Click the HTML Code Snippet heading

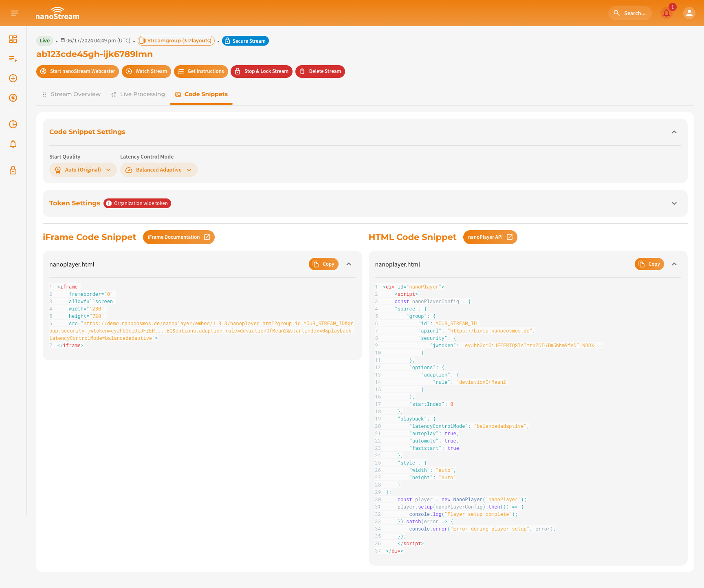(412, 237)
